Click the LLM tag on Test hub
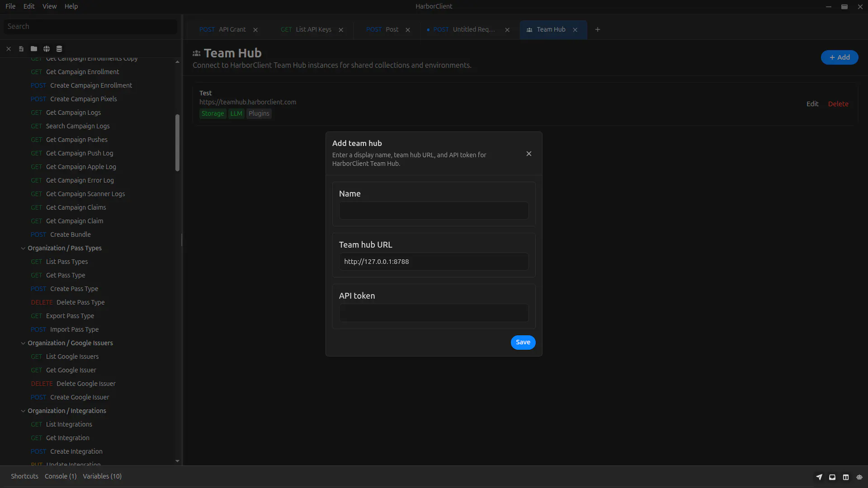 click(236, 113)
